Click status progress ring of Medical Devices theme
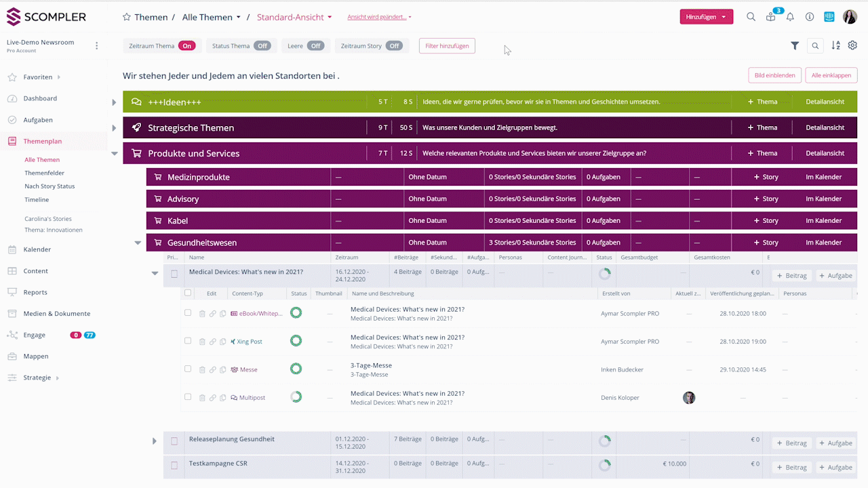 [604, 273]
